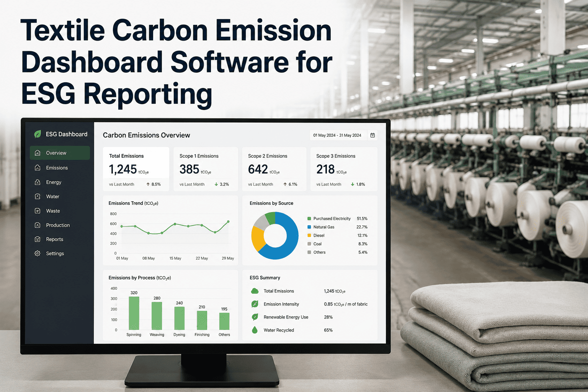Open the Reports menu item
588x392 pixels.
60,239
